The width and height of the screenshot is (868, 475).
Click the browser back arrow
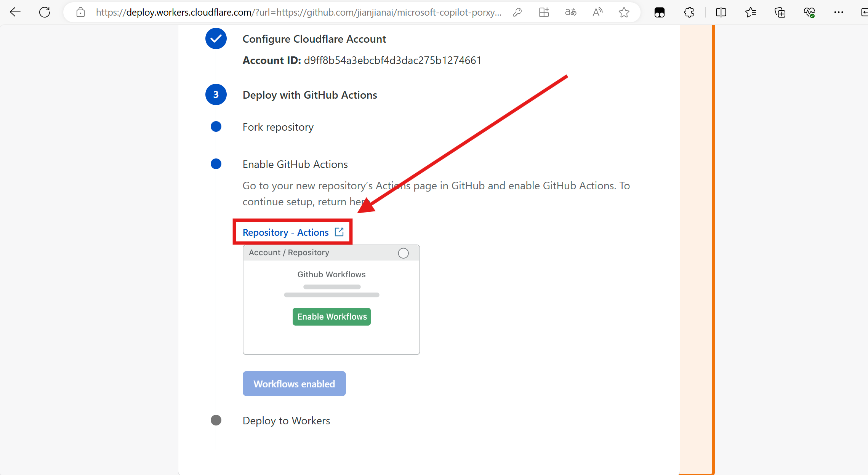(x=15, y=13)
